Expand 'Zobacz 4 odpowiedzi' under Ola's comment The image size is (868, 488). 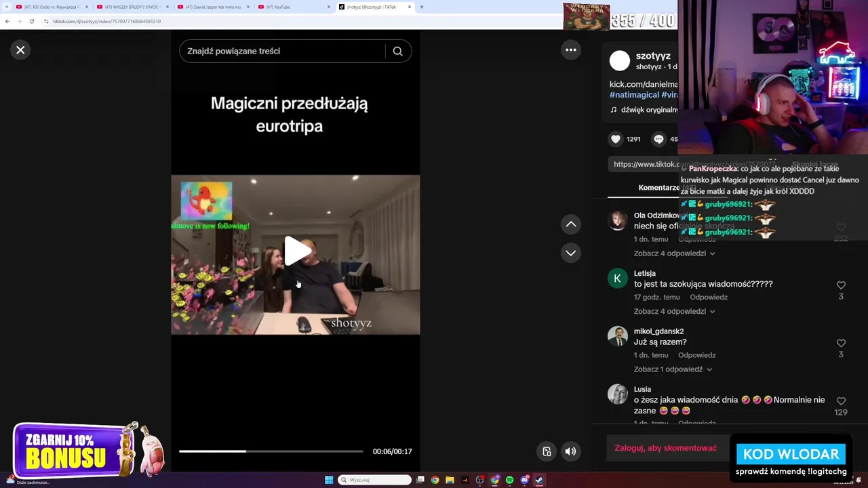[674, 253]
